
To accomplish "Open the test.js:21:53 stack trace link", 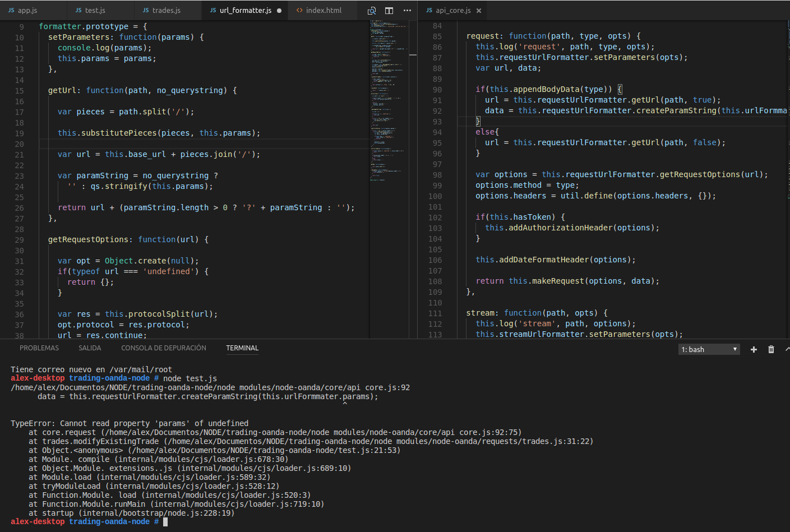I will (x=264, y=450).
